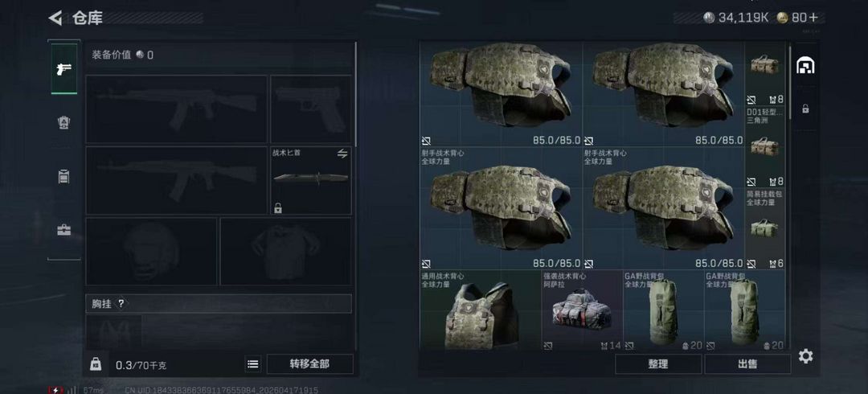Open the backpack sidebar tab
Screen dimensions: 868x394
(x=64, y=177)
